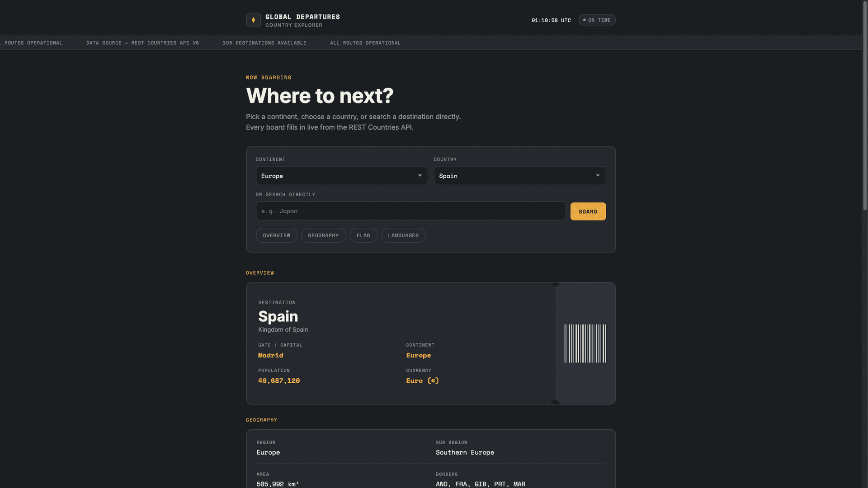
Task: Click the BOARD button
Action: [588, 211]
